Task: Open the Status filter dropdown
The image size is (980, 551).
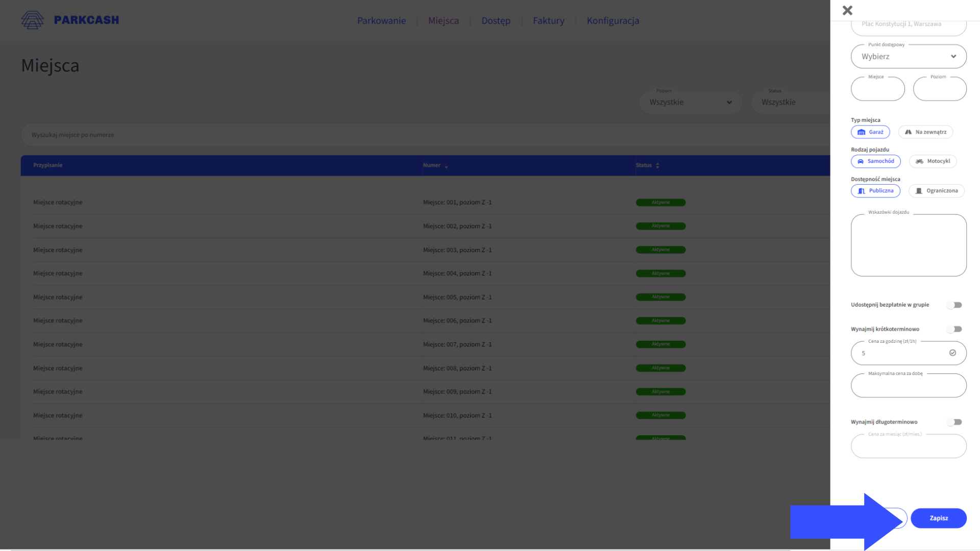Action: pos(790,103)
